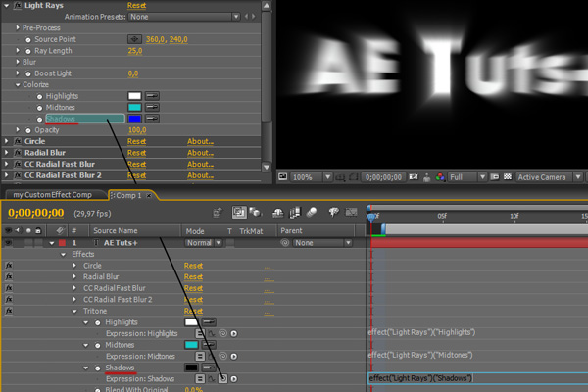Disable CC Radial Fast Blur 2 fx switch
The width and height of the screenshot is (588, 392).
click(x=9, y=299)
